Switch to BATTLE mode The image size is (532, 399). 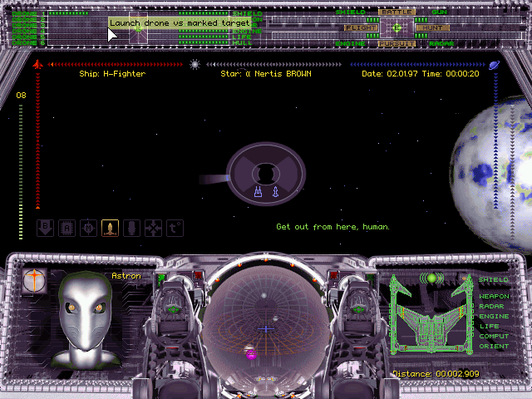[397, 12]
